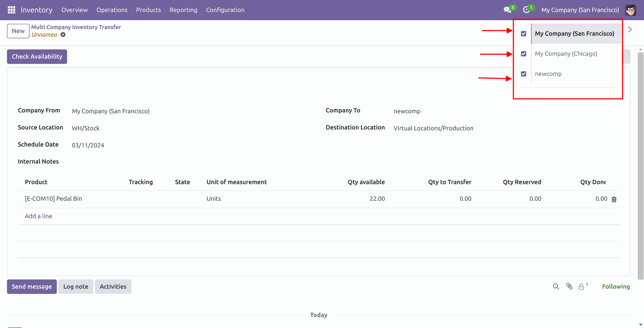Image resolution: width=644 pixels, height=328 pixels.
Task: Uncheck the newcomp company checkbox
Action: (x=524, y=74)
